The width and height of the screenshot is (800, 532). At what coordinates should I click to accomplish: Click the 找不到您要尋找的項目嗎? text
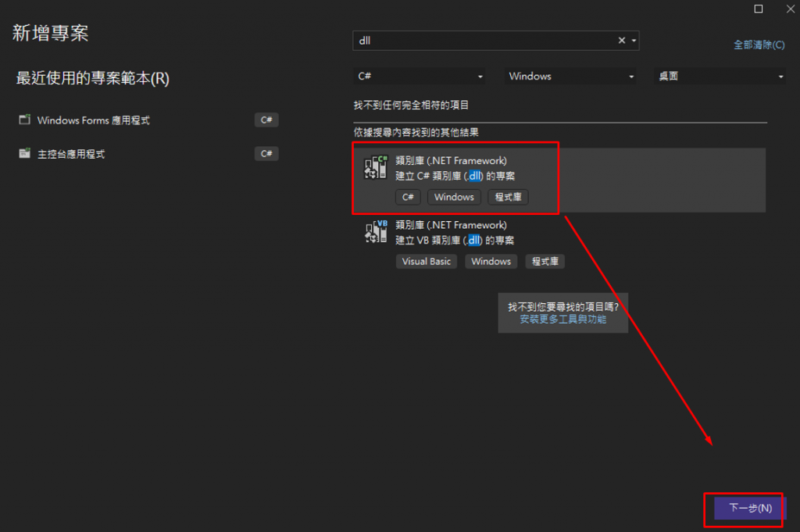click(563, 306)
